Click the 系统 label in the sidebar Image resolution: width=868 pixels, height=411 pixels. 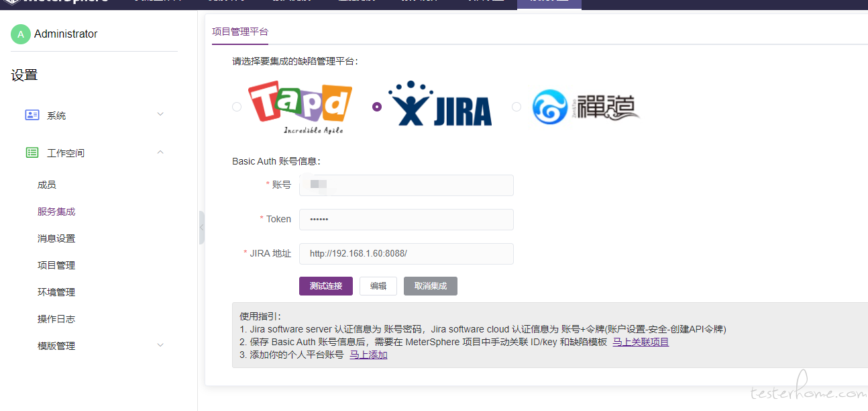pos(56,116)
